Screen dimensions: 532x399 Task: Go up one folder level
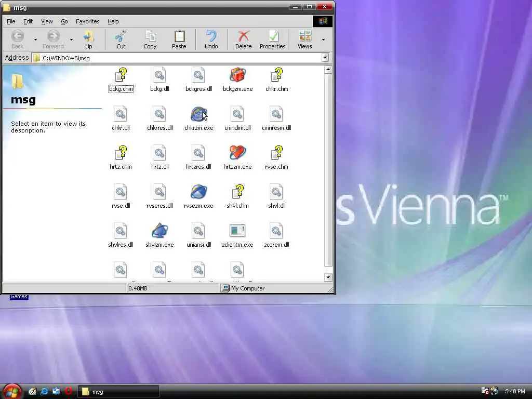click(x=88, y=39)
